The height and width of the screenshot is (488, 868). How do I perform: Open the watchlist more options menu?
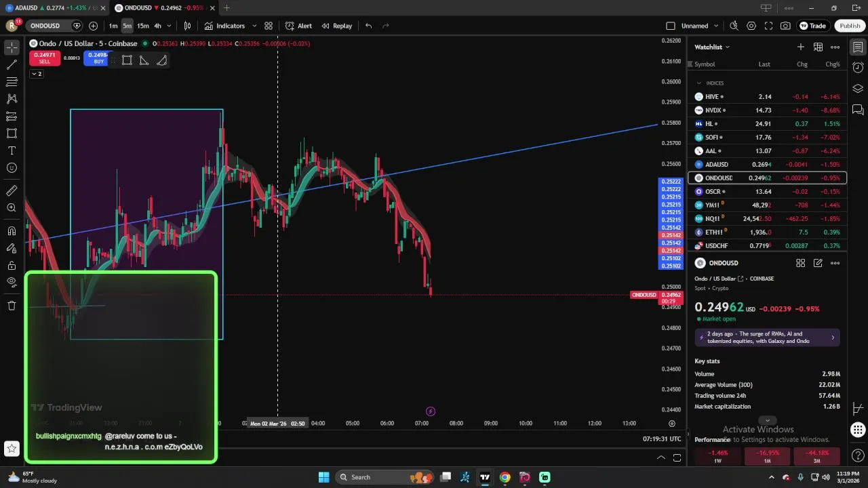835,47
